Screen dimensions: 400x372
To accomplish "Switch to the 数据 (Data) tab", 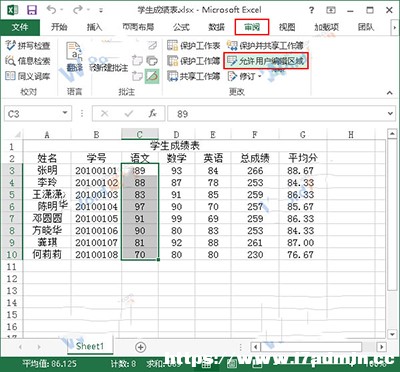I will [x=216, y=27].
